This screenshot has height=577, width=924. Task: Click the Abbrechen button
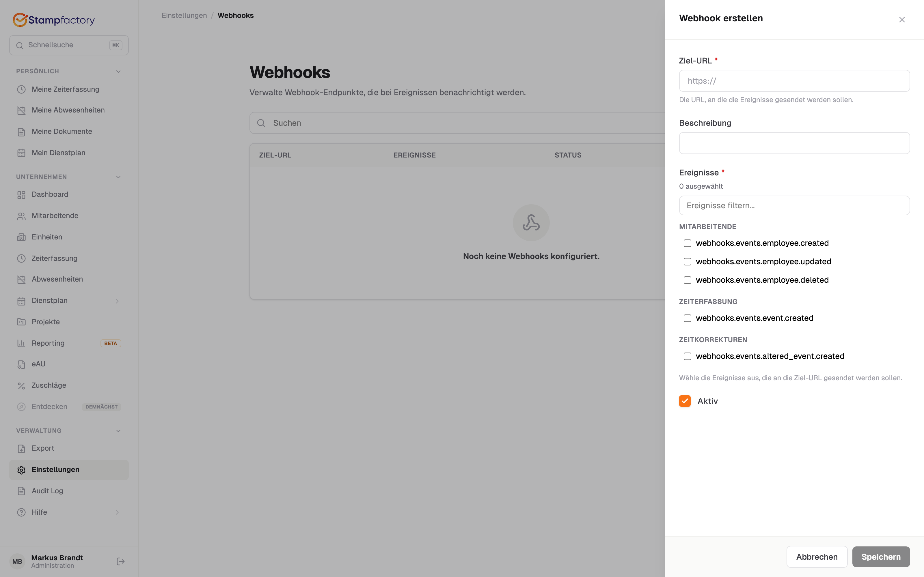point(817,557)
